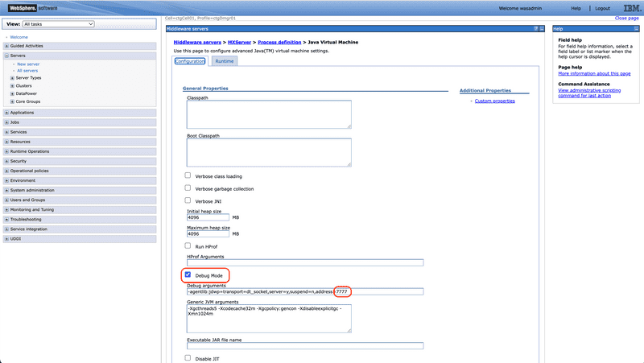
Task: Minimize the Middleware servers panel
Action: click(542, 29)
